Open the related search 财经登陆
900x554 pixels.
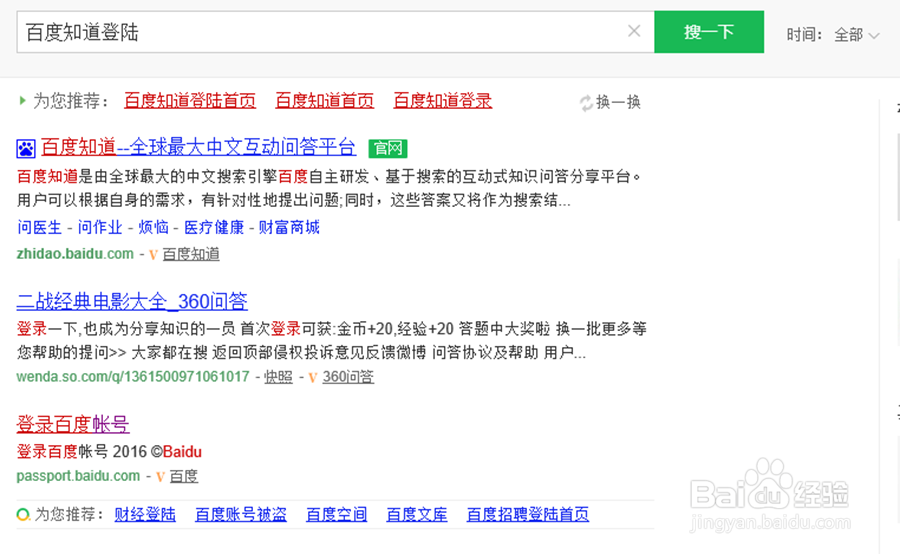(145, 514)
